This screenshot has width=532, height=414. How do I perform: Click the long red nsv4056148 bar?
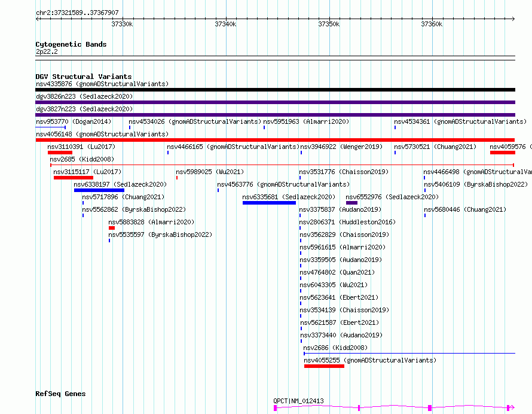pyautogui.click(x=275, y=140)
